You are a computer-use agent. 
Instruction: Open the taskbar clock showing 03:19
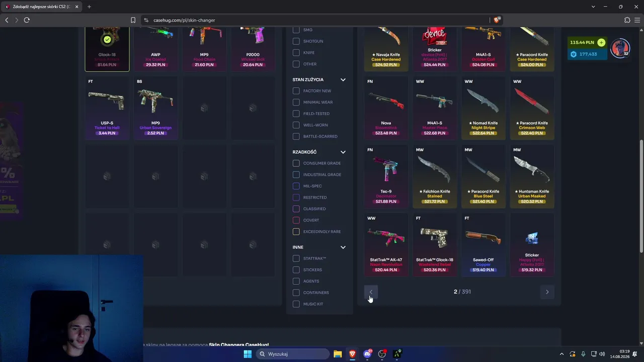click(x=620, y=354)
